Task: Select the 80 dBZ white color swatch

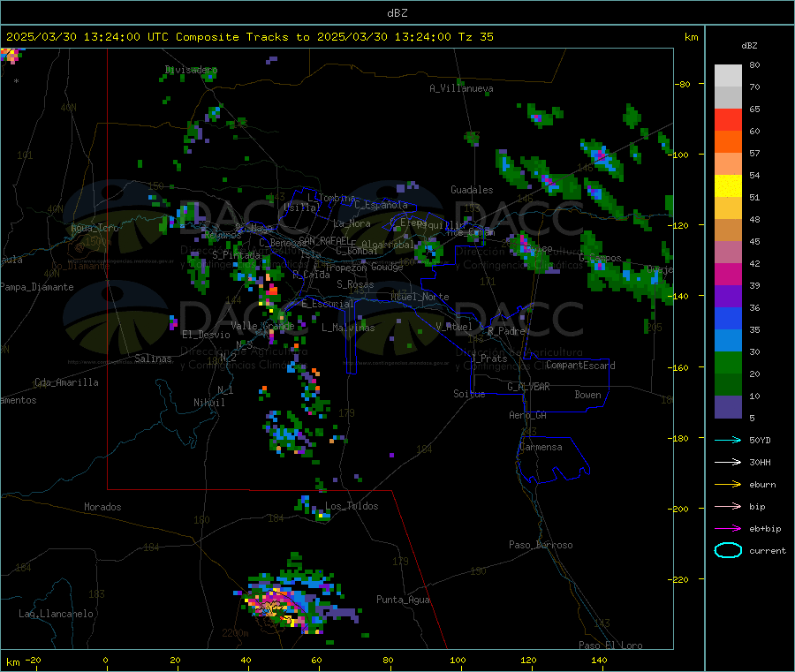Action: [x=728, y=76]
